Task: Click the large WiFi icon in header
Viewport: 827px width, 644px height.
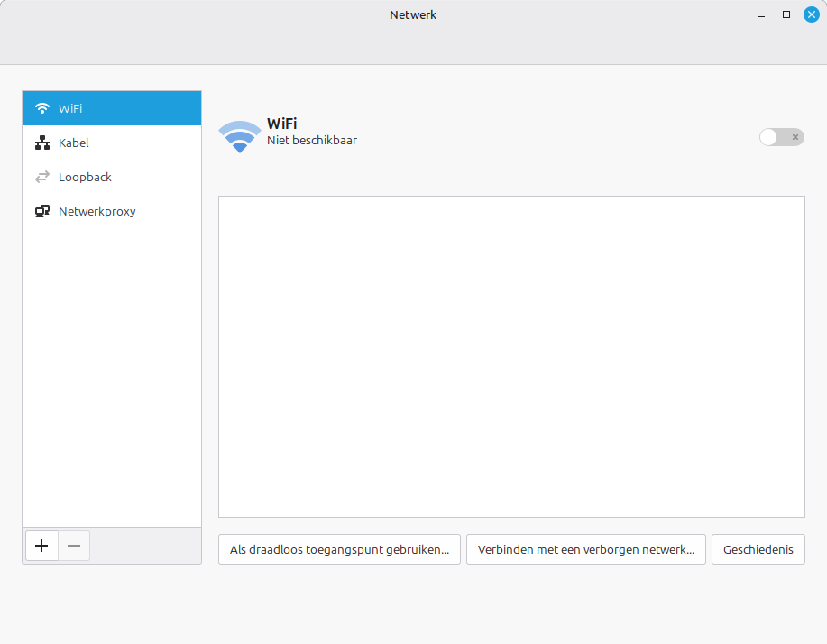Action: (x=239, y=135)
